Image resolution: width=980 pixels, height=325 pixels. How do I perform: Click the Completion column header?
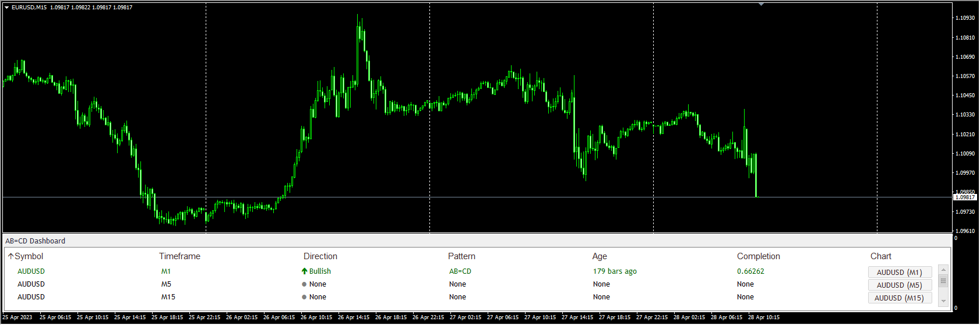point(758,256)
